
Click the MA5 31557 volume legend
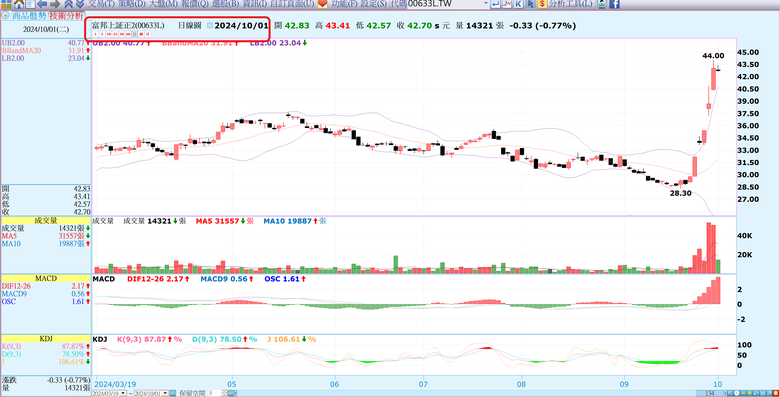click(x=225, y=221)
